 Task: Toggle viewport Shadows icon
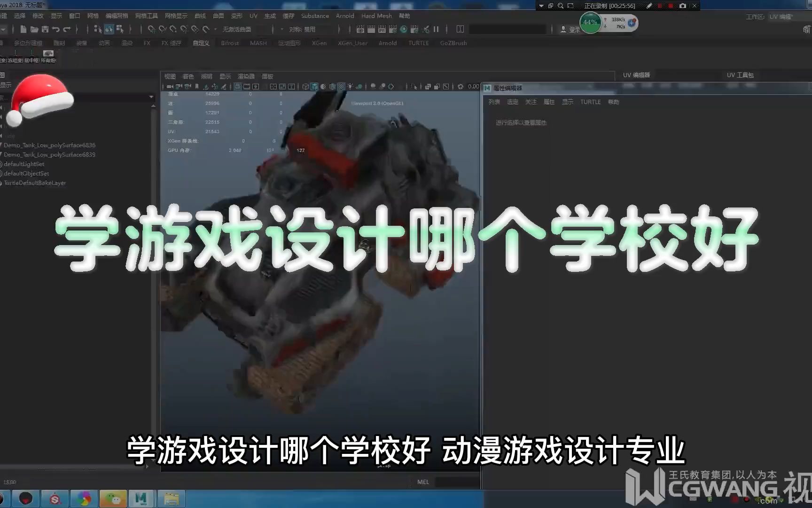click(x=359, y=87)
